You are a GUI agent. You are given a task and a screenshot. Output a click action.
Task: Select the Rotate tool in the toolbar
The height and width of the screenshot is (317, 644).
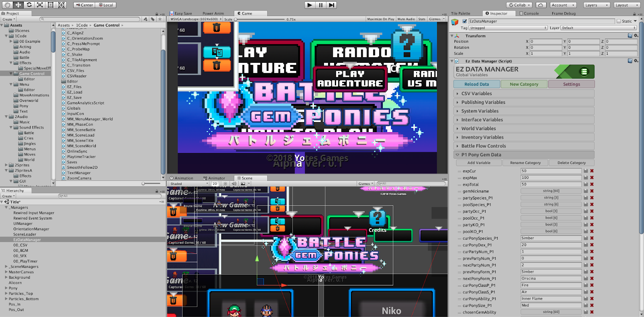click(x=29, y=5)
